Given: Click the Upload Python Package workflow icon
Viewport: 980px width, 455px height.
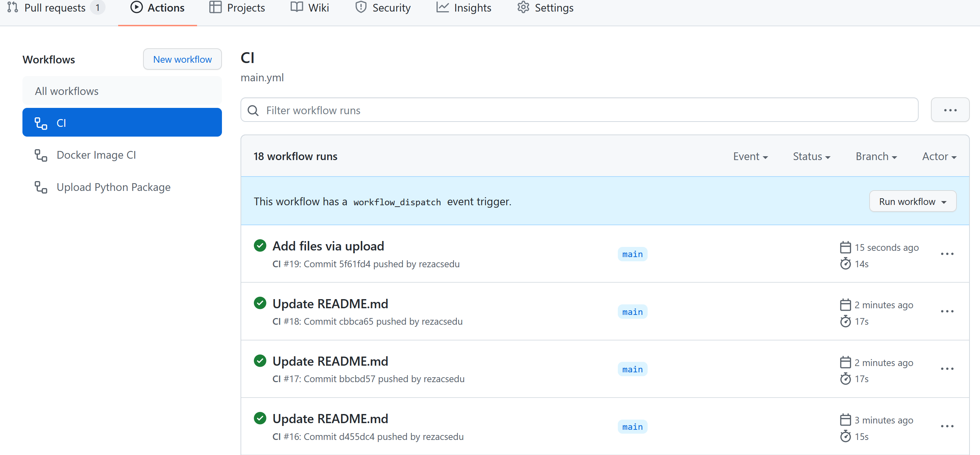Looking at the screenshot, I should pos(41,187).
